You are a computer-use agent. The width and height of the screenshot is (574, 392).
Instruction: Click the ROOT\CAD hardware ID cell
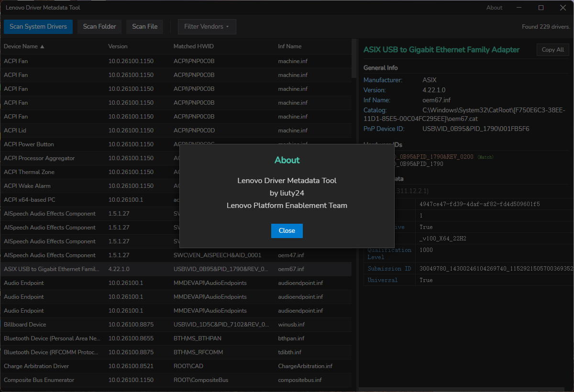[188, 366]
